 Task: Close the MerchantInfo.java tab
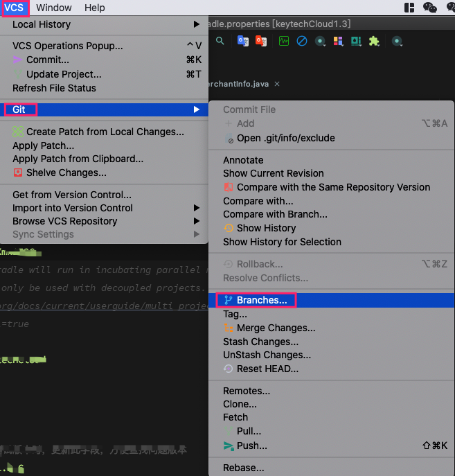pos(277,84)
